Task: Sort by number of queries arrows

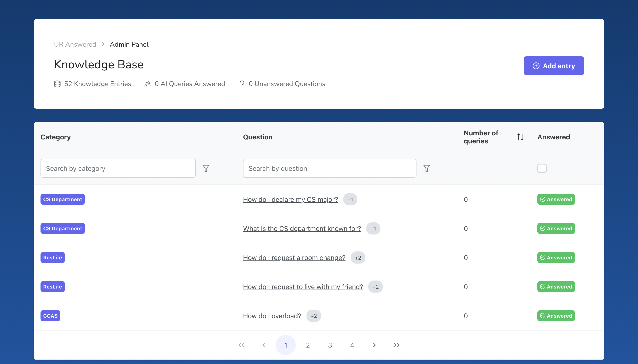Action: click(520, 137)
